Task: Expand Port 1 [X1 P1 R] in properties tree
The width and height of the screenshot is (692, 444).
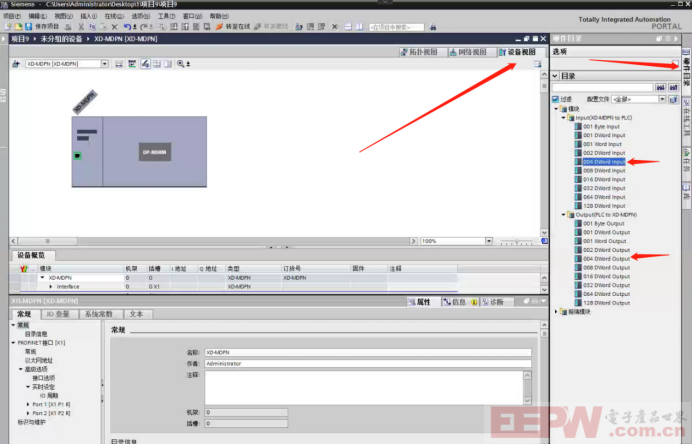Action: point(28,404)
